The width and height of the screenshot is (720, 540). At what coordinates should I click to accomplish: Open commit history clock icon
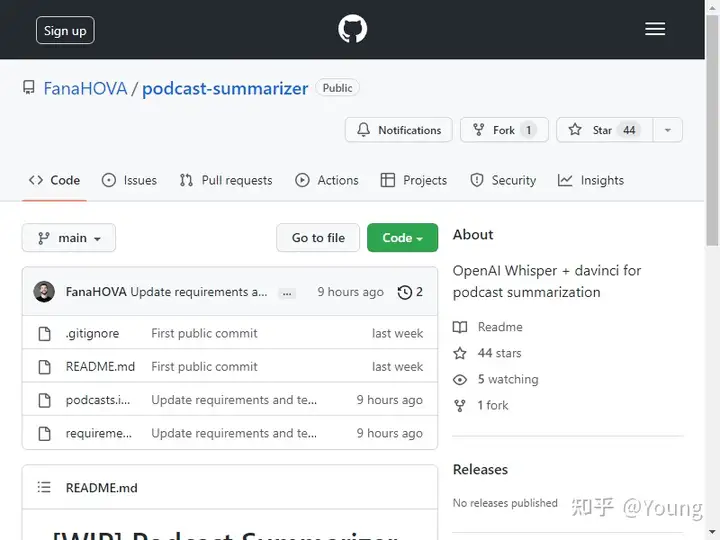[x=405, y=292]
